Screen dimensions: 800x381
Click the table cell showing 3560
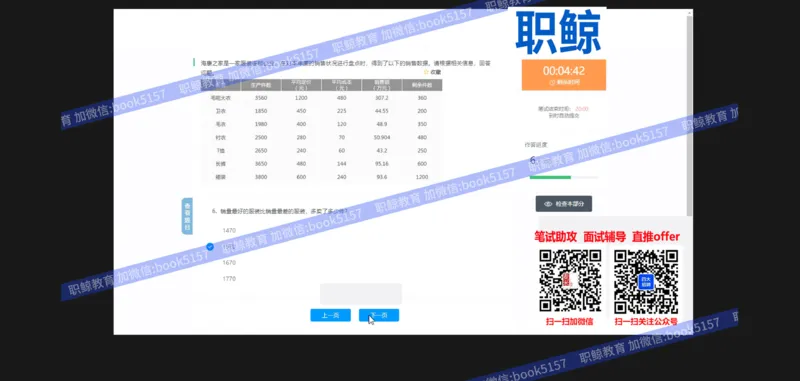click(x=261, y=98)
